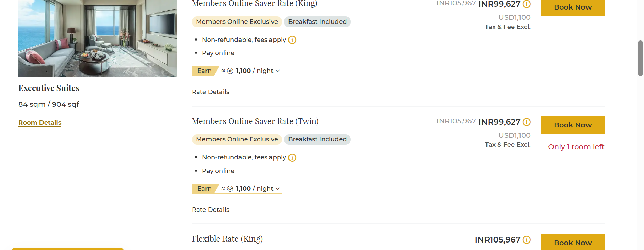644x250 pixels.
Task: Click the Executive Suites room photo
Action: coord(97,38)
